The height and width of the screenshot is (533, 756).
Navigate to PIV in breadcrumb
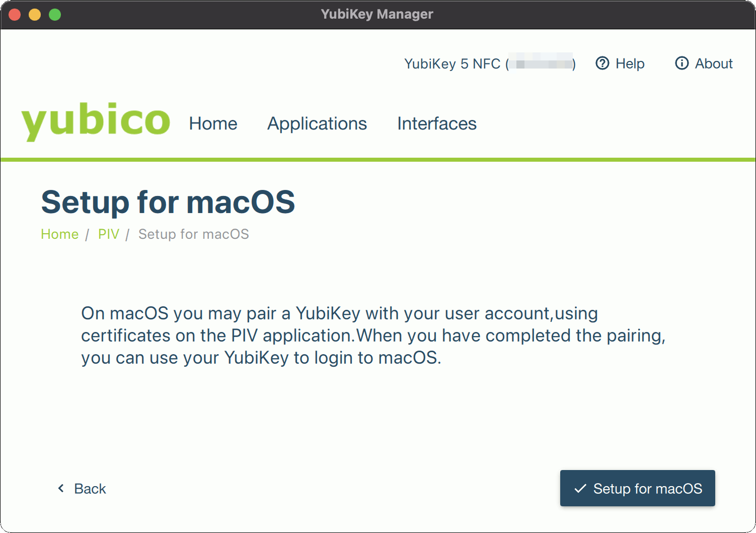pos(108,234)
